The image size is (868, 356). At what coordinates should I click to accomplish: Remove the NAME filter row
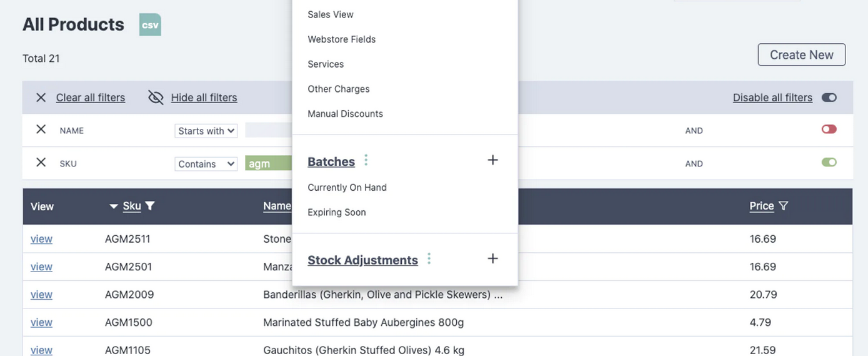pos(41,130)
